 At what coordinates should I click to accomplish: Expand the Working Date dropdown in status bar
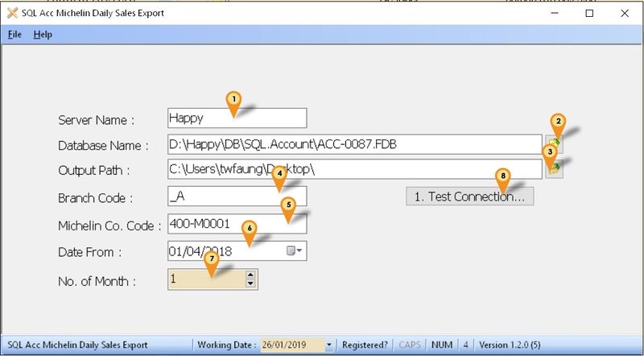tap(328, 345)
